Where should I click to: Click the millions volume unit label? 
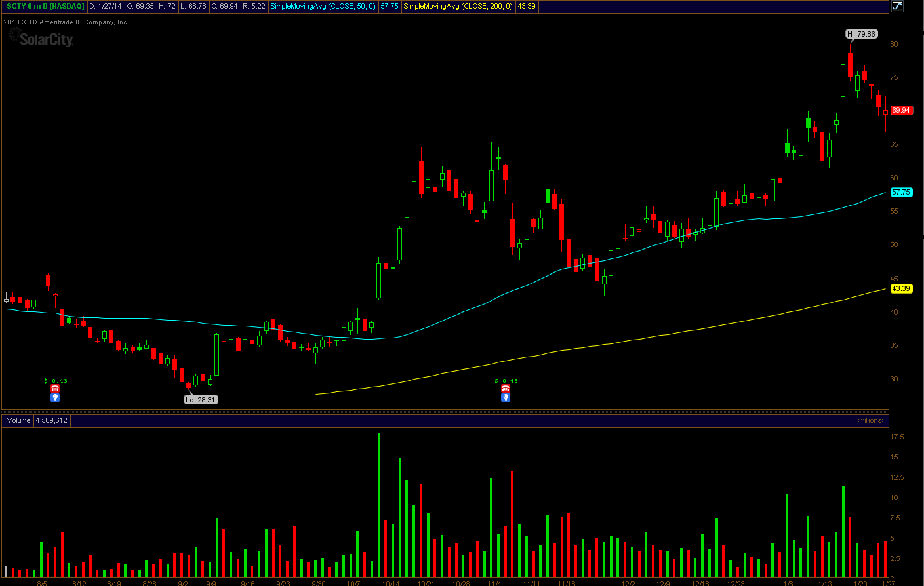pyautogui.click(x=870, y=420)
